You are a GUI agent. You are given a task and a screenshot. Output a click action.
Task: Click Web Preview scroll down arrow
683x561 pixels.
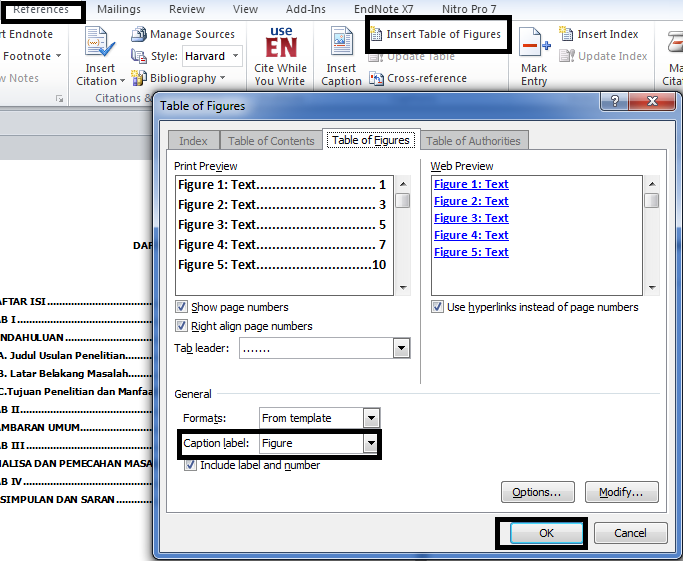(x=652, y=287)
